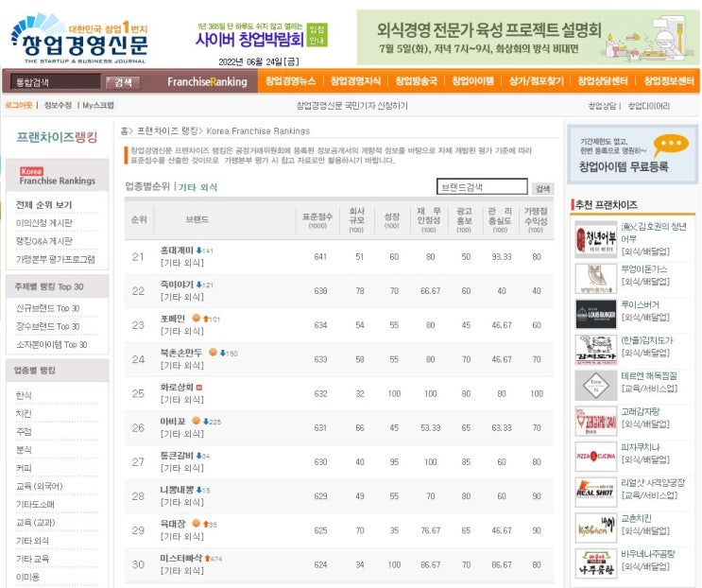The width and height of the screenshot is (702, 588).
Task: Open 가맹본부 평가프로그램
Action: [56, 259]
